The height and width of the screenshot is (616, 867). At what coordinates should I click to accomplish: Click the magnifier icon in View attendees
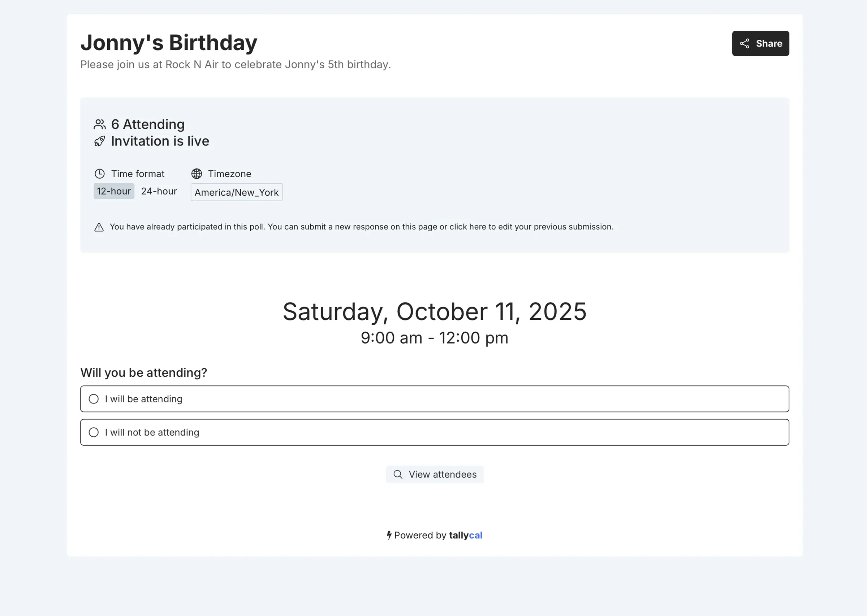pyautogui.click(x=398, y=475)
